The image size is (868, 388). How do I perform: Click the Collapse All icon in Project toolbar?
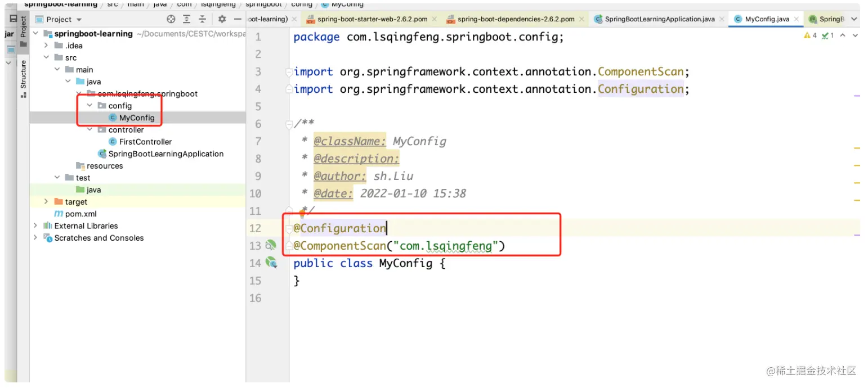coord(203,19)
